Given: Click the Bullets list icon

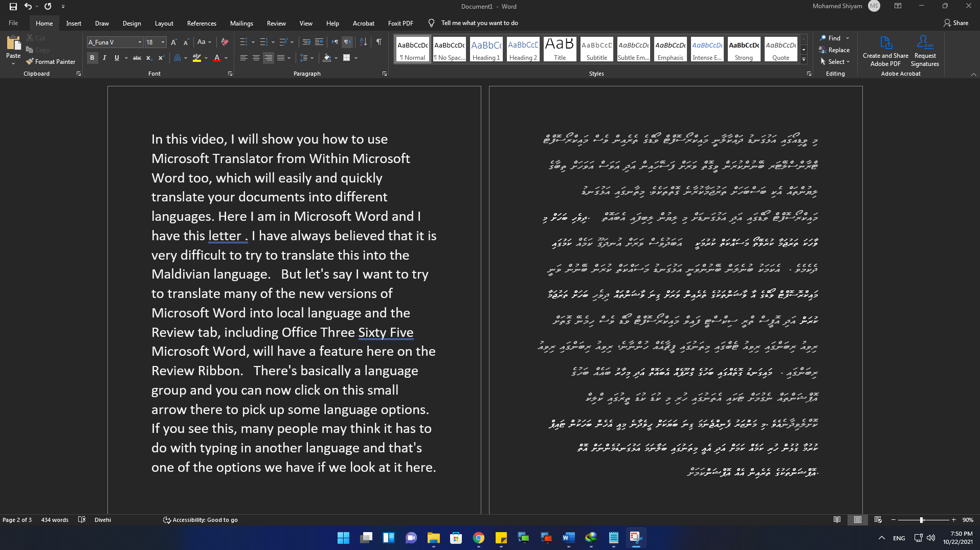Looking at the screenshot, I should pyautogui.click(x=243, y=42).
